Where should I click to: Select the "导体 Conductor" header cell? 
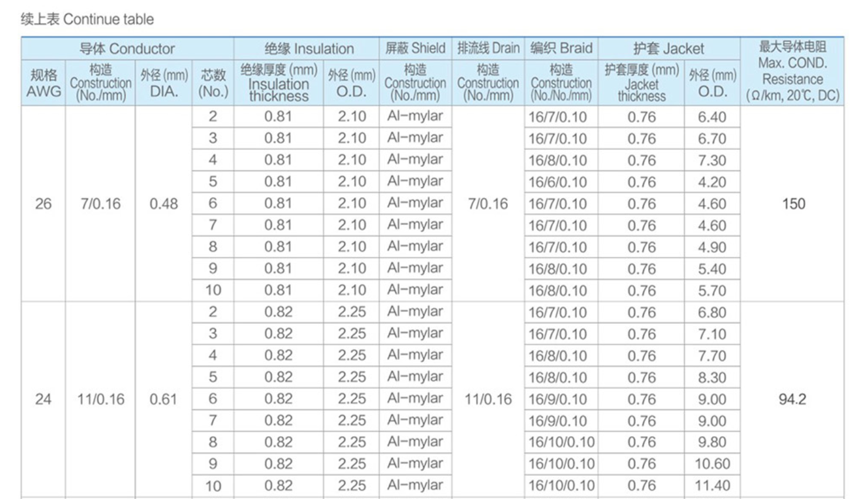coord(127,49)
